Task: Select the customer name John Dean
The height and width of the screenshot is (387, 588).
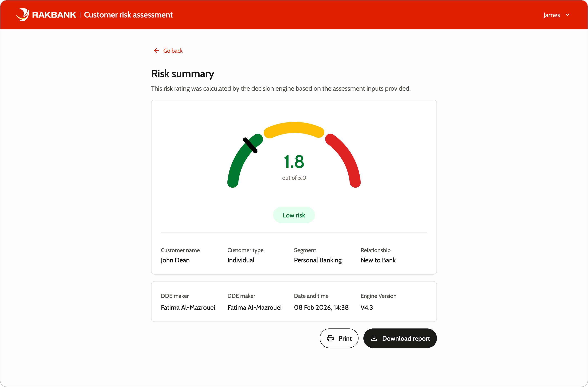Action: click(175, 260)
